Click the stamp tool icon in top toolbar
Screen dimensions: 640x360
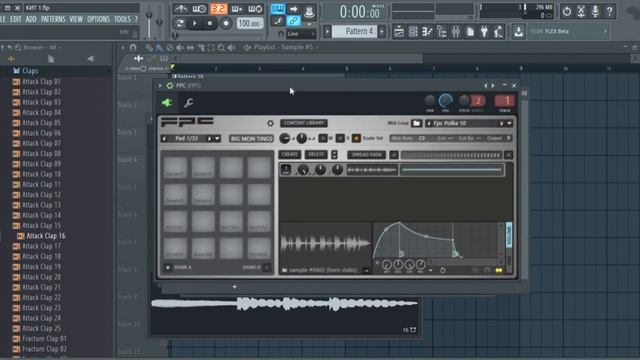(309, 11)
